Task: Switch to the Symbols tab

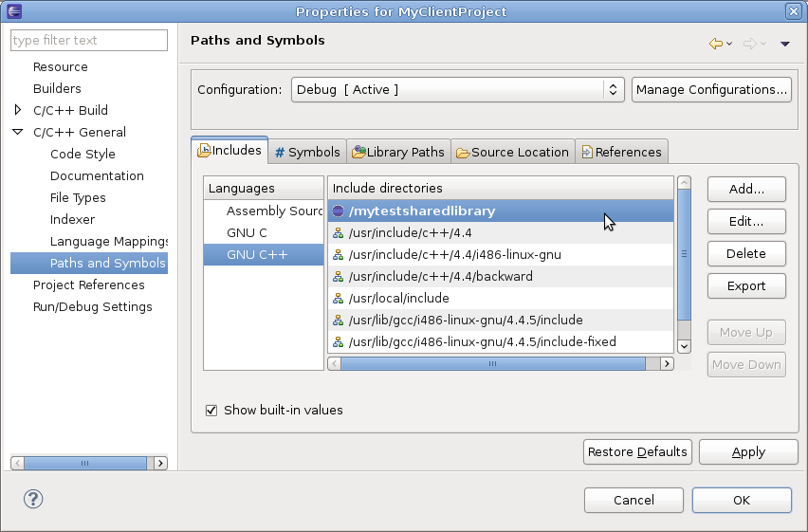Action: (x=307, y=152)
